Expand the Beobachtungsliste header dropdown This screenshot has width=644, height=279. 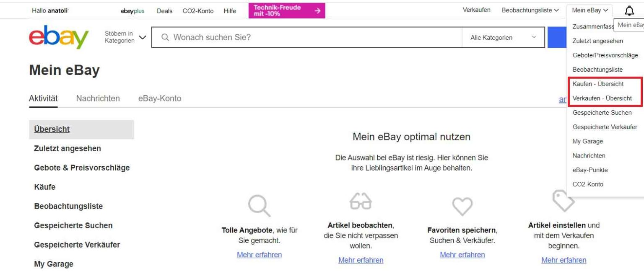coord(530,10)
